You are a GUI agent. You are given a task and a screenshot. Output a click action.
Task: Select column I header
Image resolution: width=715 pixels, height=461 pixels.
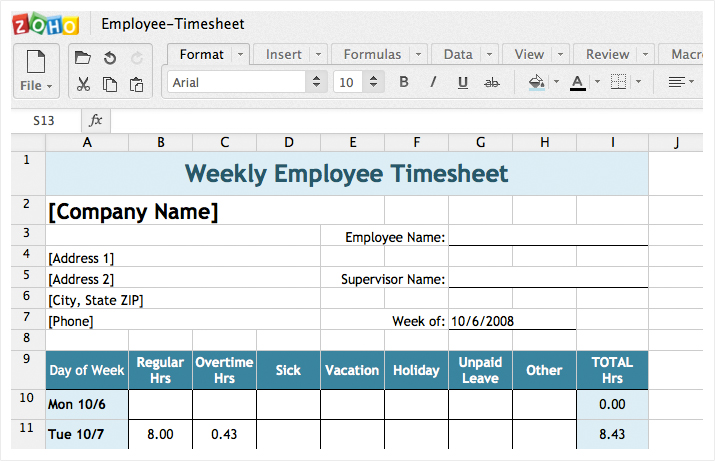[612, 143]
